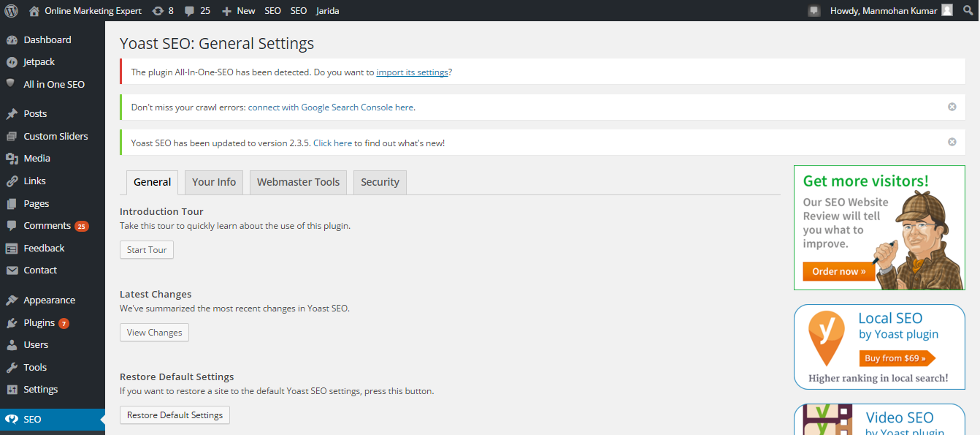The image size is (980, 435).
Task: Click the Comments sidebar bubble icon
Action: tap(12, 226)
